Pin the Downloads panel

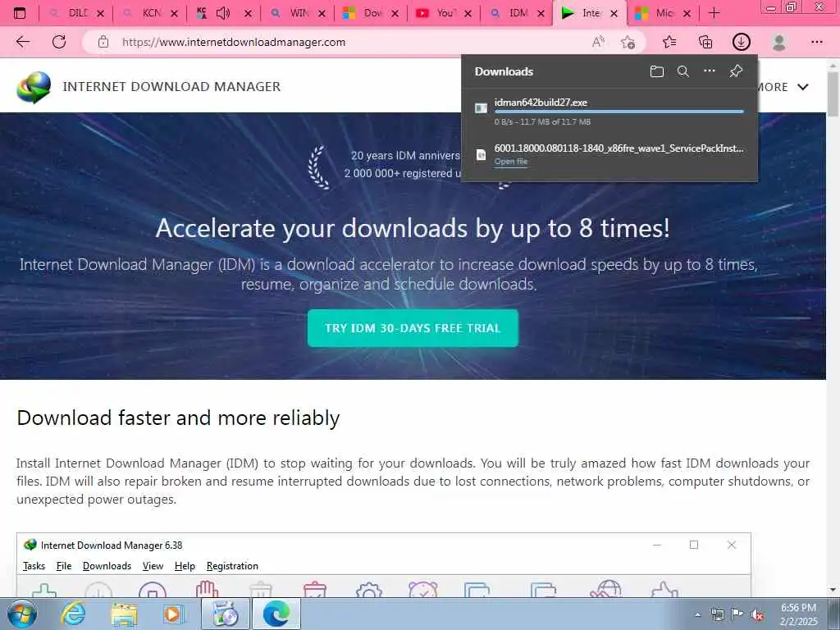pyautogui.click(x=736, y=71)
